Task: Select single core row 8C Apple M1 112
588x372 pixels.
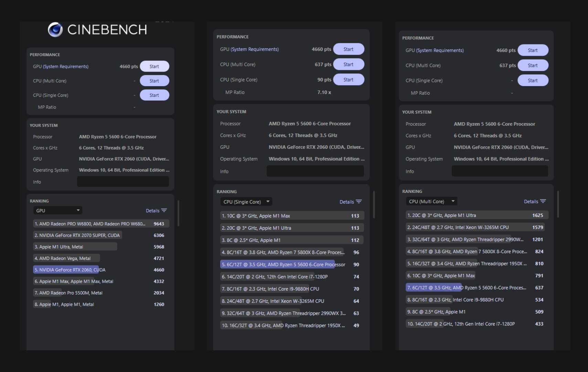Action: [292, 240]
